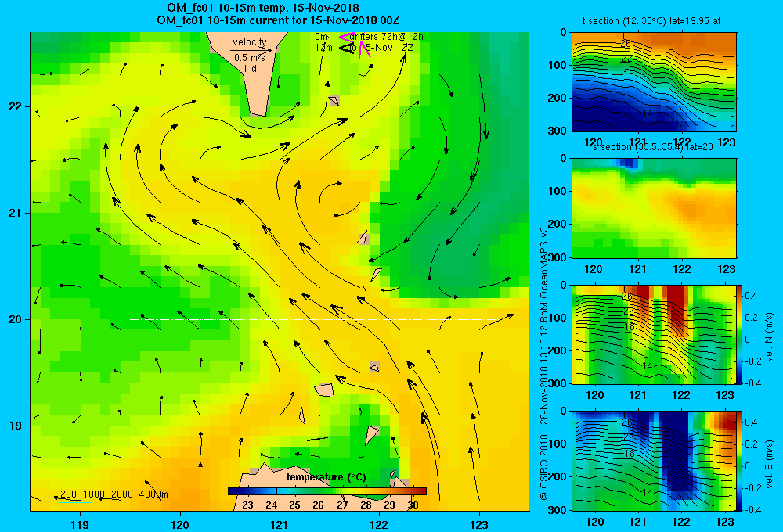The height and width of the screenshot is (532, 783).
Task: Click longitude label 120 below main map
Action: coord(180,524)
